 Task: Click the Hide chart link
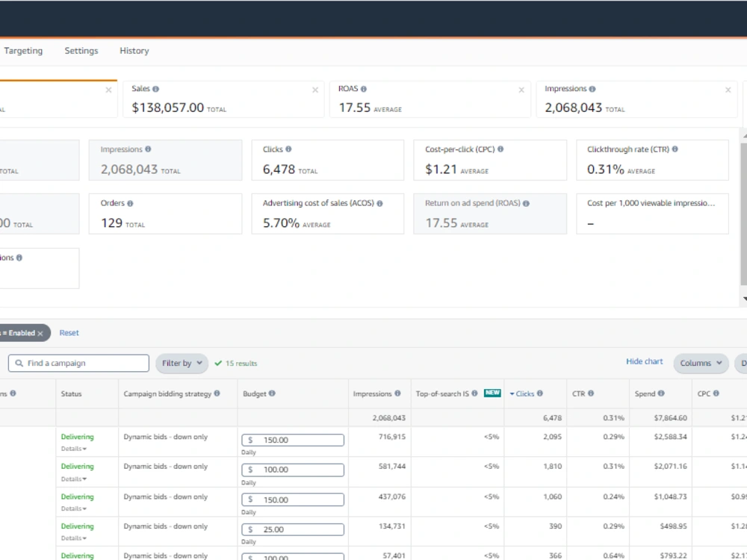pos(644,361)
